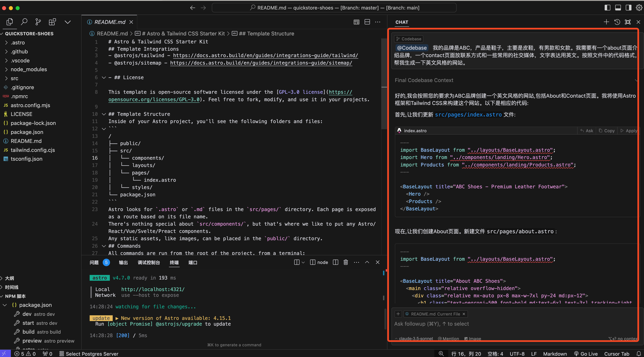Toggle the secondary sidebar layout icon

628,8
